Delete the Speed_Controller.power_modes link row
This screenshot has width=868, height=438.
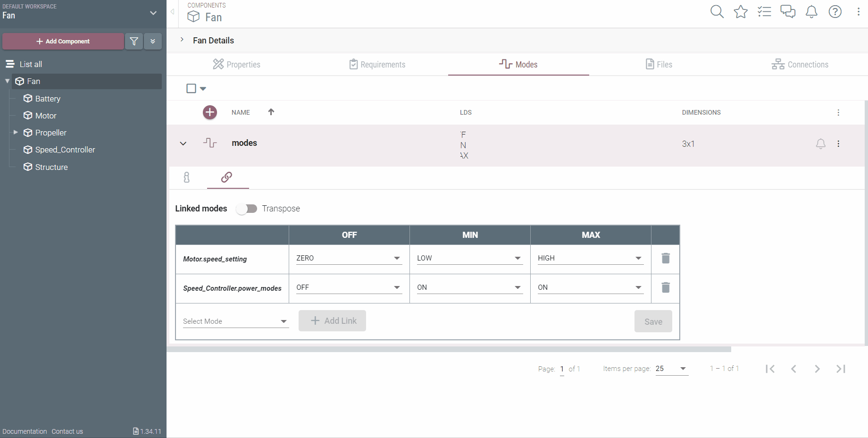(x=666, y=287)
